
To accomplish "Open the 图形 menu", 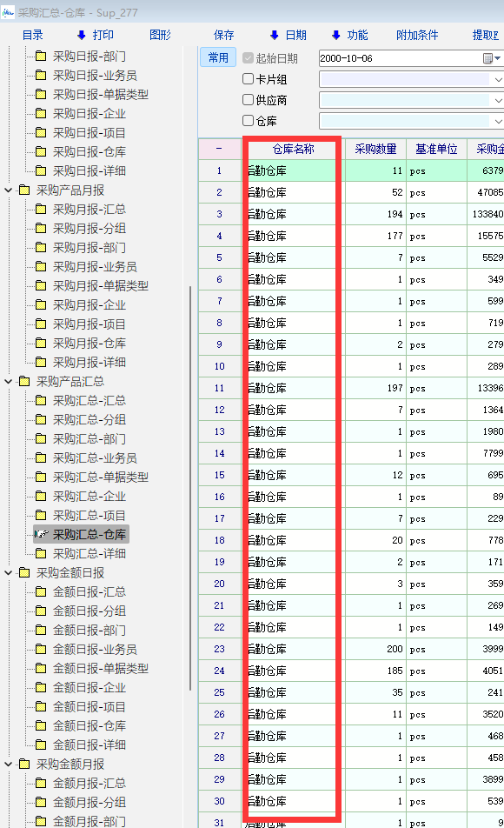I will click(x=161, y=36).
